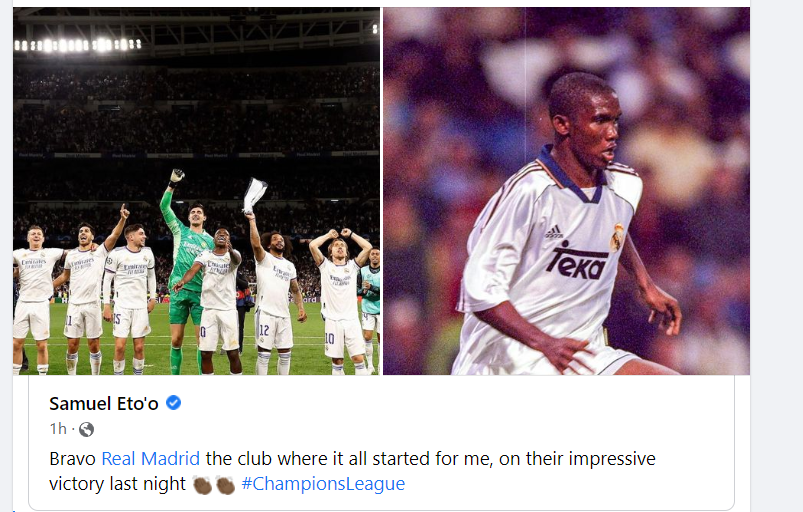
Task: Open the team celebration stadium photo
Action: [x=197, y=191]
